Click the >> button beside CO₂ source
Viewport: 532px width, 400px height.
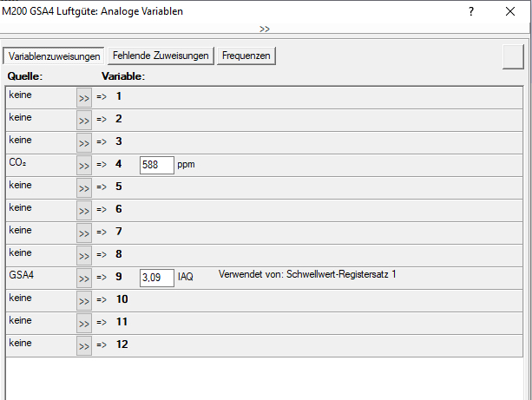click(84, 165)
